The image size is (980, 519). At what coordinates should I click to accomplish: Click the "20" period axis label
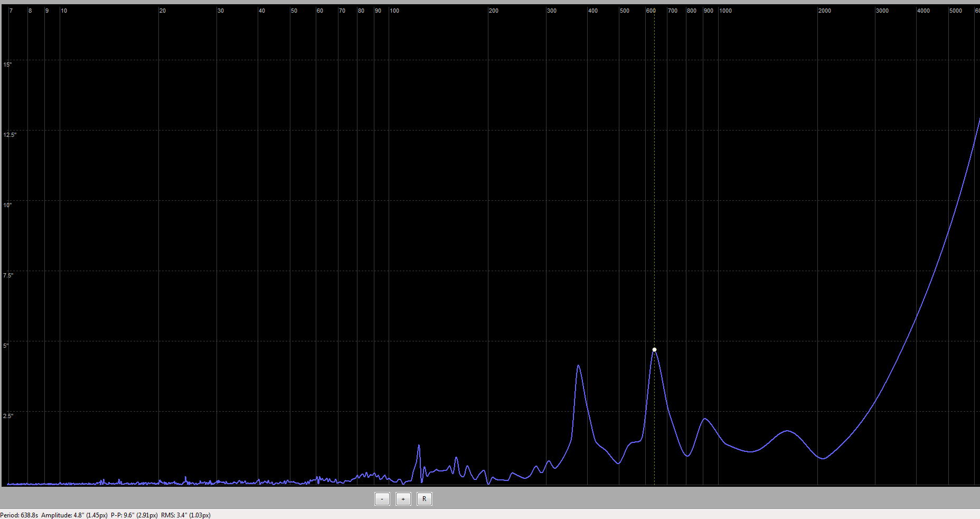coord(163,11)
